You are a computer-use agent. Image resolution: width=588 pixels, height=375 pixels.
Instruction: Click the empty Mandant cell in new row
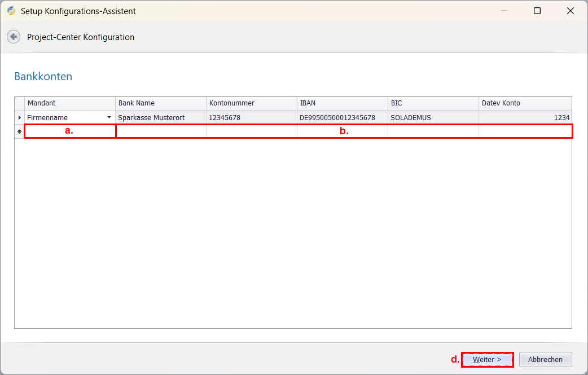pos(70,131)
